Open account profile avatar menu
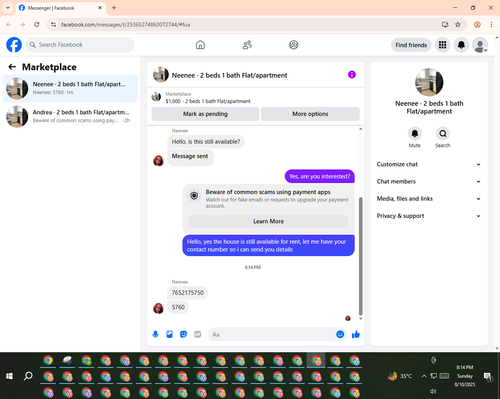 [480, 45]
